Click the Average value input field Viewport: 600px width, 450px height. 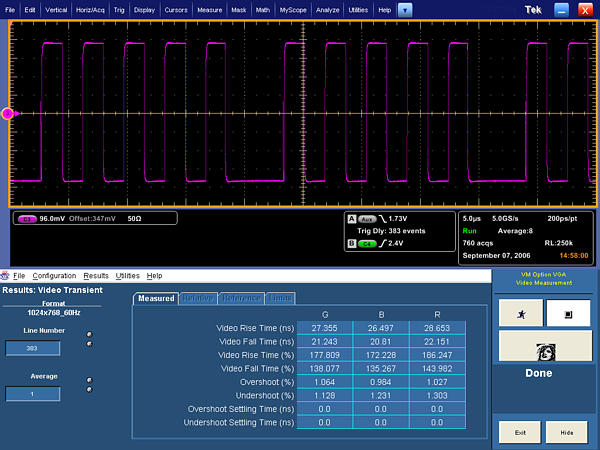[x=32, y=393]
